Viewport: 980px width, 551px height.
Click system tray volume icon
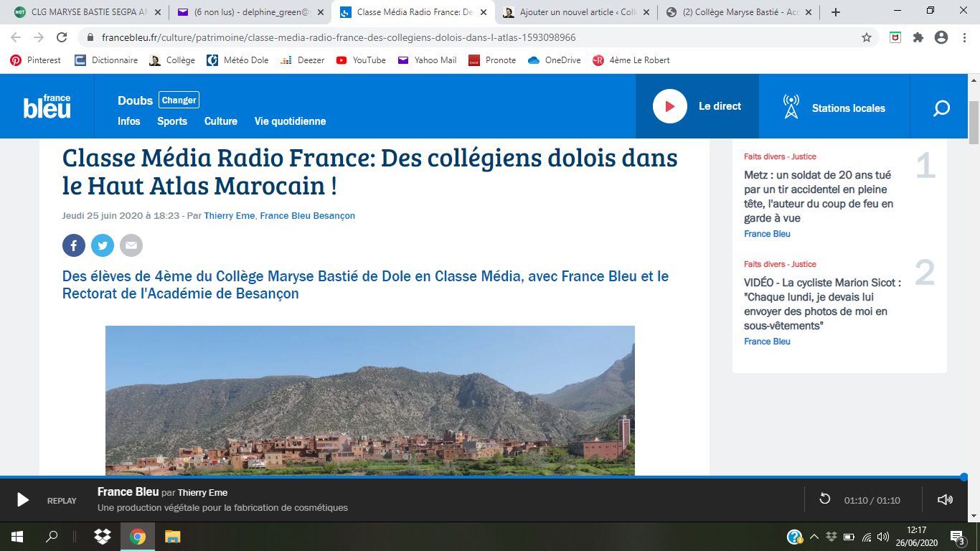pyautogui.click(x=882, y=537)
